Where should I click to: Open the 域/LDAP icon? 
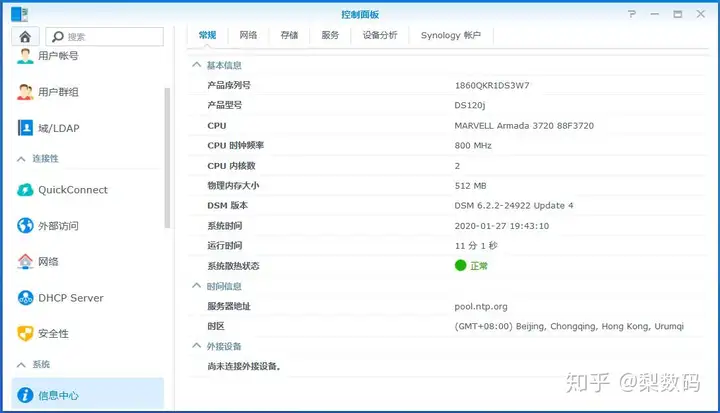click(x=25, y=128)
